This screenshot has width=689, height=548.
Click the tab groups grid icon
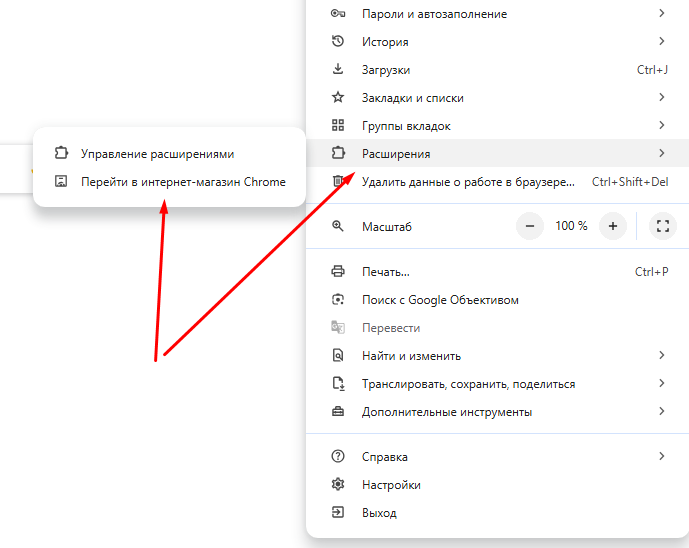pyautogui.click(x=337, y=125)
